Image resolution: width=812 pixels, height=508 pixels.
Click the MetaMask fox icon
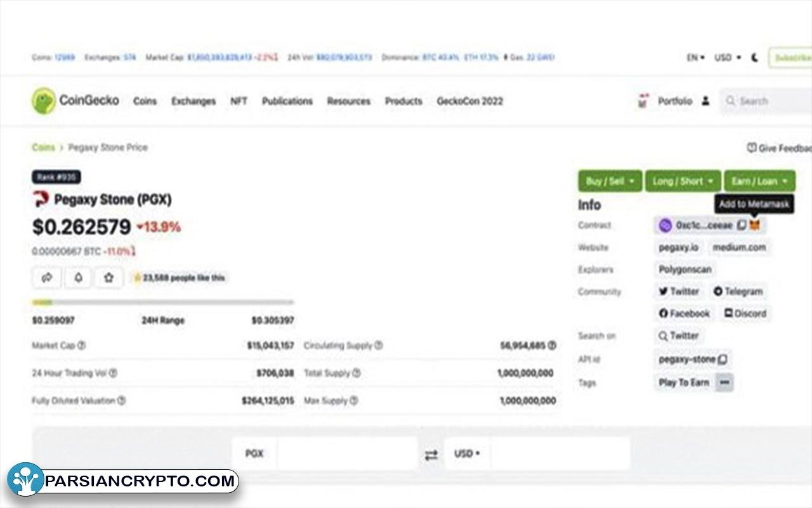(x=755, y=225)
